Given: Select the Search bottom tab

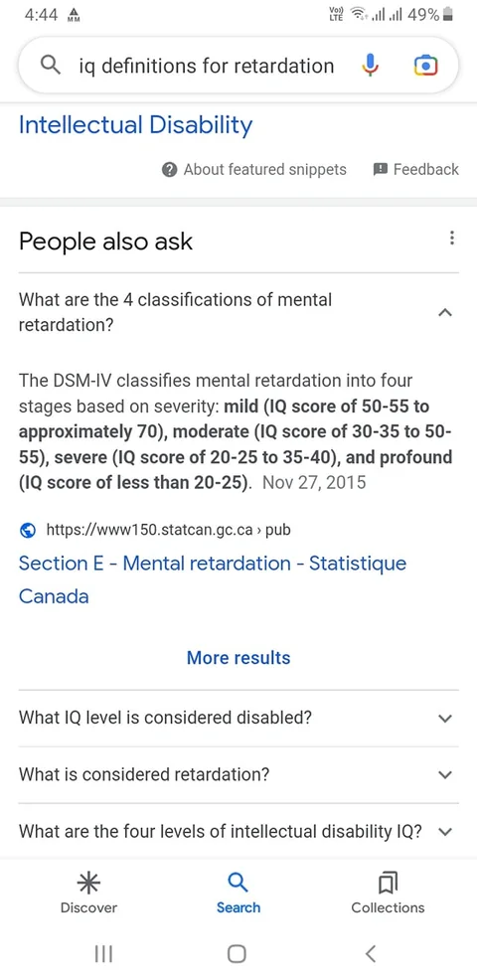Looking at the screenshot, I should (x=238, y=894).
